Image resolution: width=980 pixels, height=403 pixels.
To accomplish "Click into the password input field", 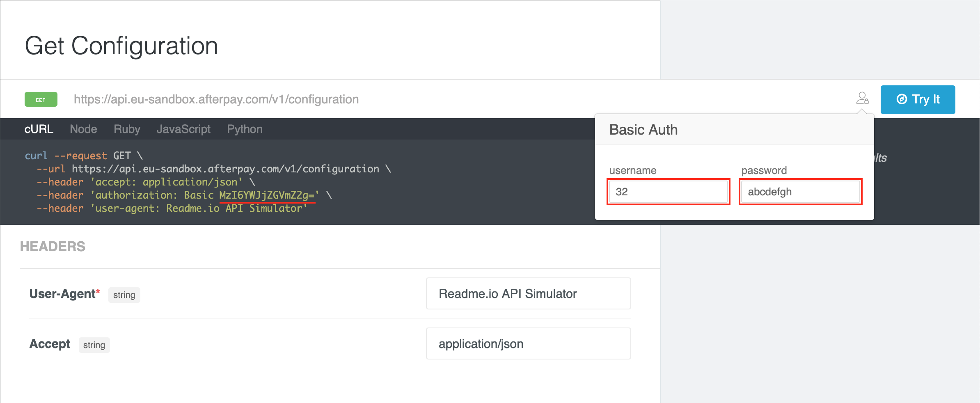I will click(800, 192).
